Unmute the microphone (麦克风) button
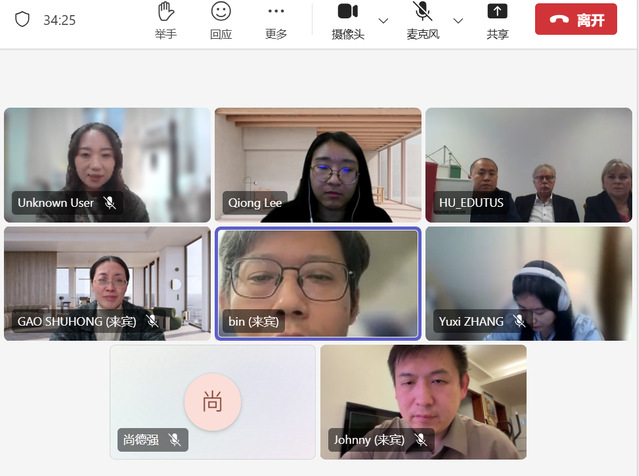 pyautogui.click(x=423, y=13)
